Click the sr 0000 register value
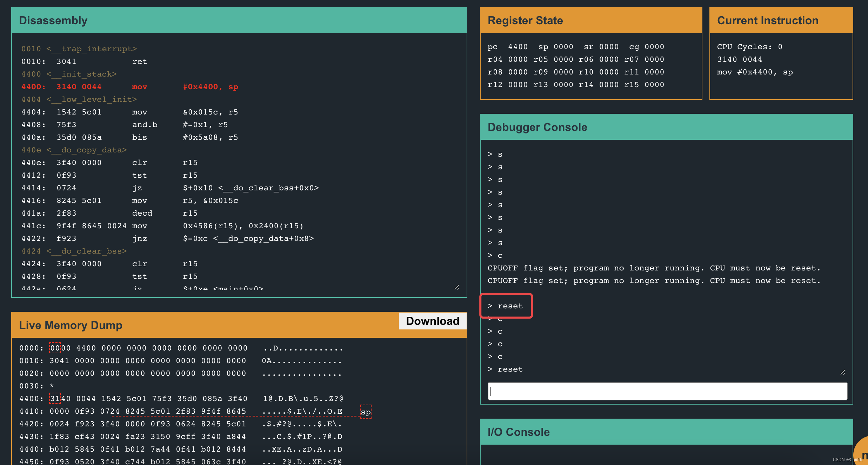868x465 pixels. click(601, 47)
